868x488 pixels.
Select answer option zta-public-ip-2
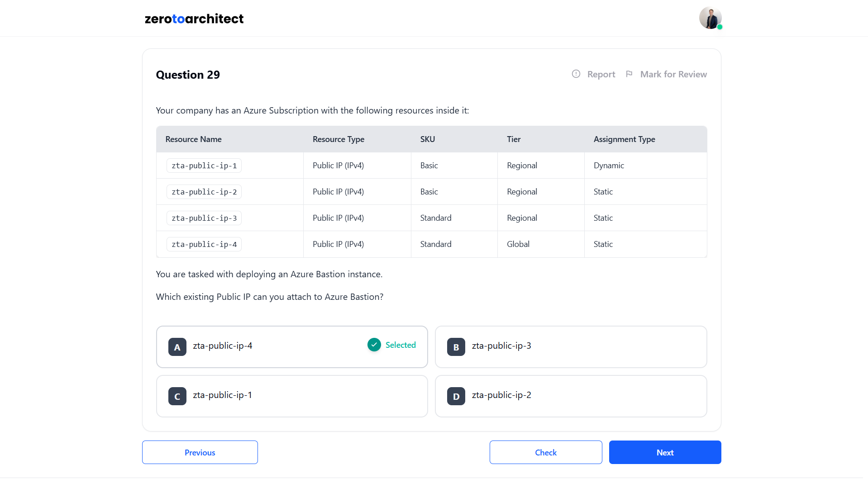point(570,396)
